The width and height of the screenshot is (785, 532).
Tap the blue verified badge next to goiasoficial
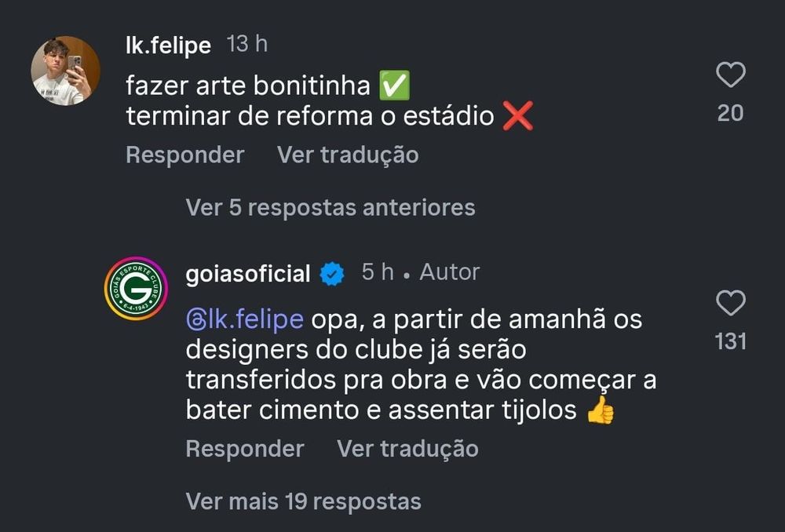click(332, 275)
